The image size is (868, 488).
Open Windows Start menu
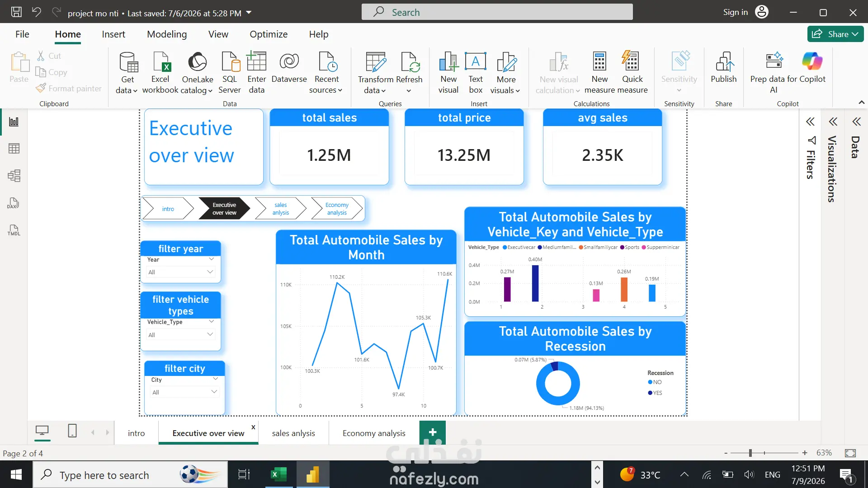(x=16, y=474)
